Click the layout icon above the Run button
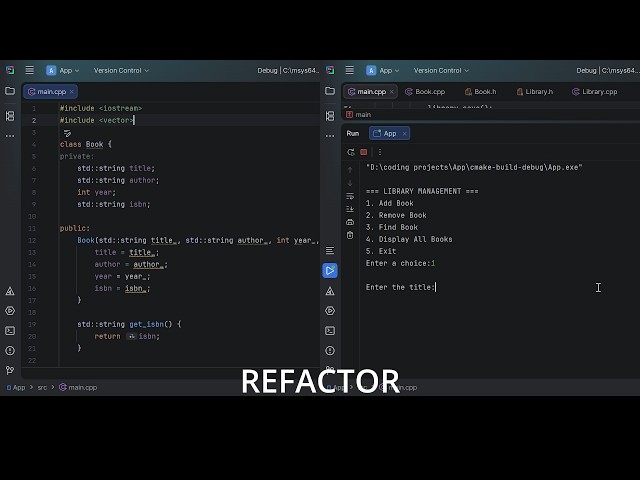This screenshot has width=640, height=480. pos(330,250)
